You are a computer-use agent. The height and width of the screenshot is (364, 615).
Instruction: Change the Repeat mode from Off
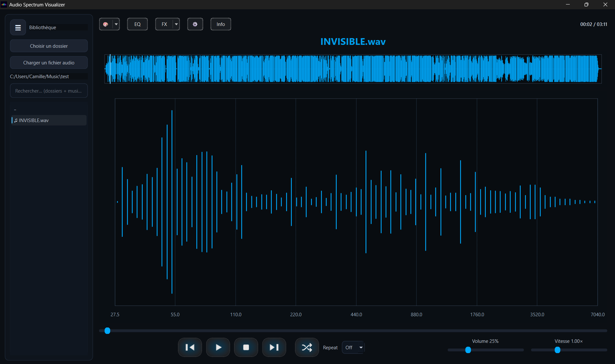click(353, 347)
